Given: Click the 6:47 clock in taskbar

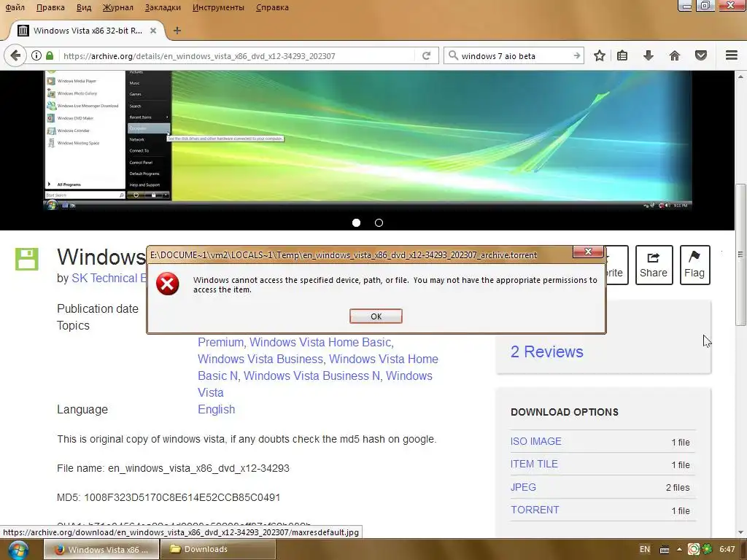Looking at the screenshot, I should tap(727, 550).
